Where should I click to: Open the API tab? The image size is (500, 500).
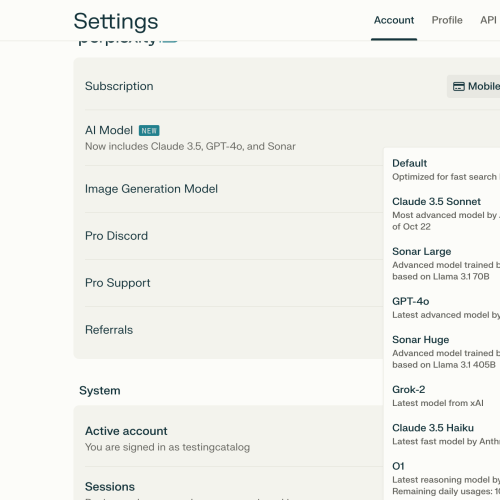(488, 20)
